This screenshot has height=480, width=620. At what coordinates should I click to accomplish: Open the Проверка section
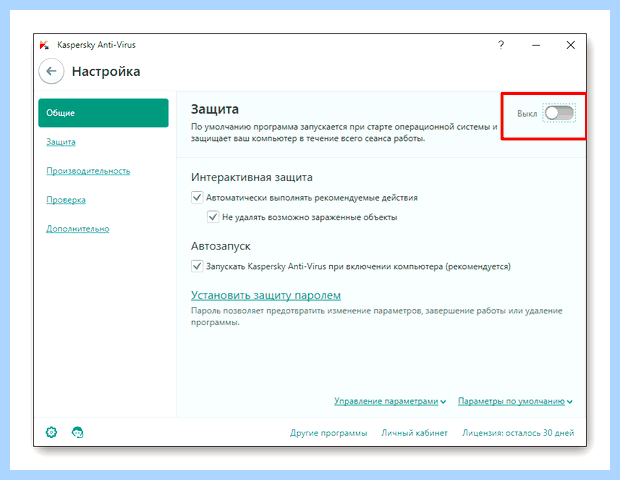pyautogui.click(x=66, y=200)
